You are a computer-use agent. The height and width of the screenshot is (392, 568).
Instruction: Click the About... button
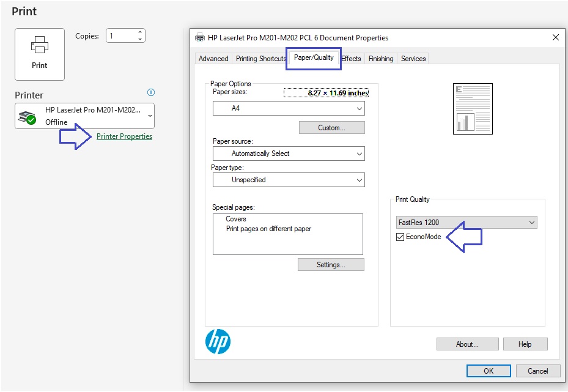467,344
